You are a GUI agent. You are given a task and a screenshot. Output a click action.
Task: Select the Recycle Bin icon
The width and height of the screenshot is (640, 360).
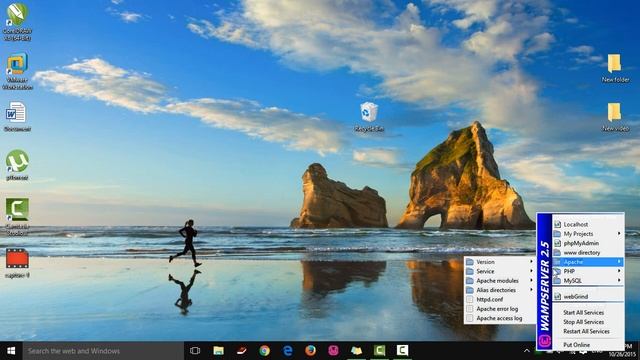369,117
